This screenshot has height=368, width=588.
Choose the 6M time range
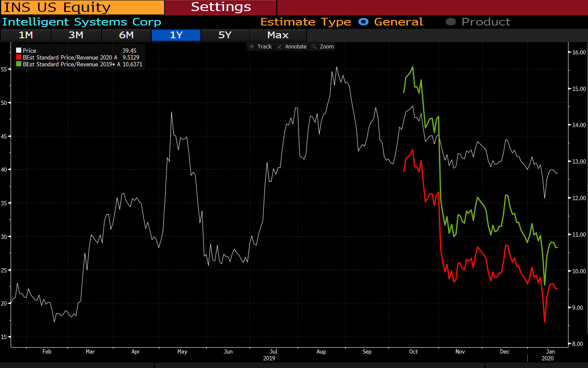[x=126, y=35]
